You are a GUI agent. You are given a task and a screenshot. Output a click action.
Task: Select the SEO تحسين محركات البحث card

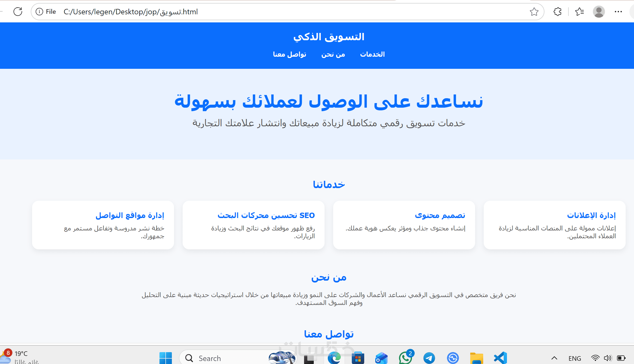pyautogui.click(x=253, y=225)
